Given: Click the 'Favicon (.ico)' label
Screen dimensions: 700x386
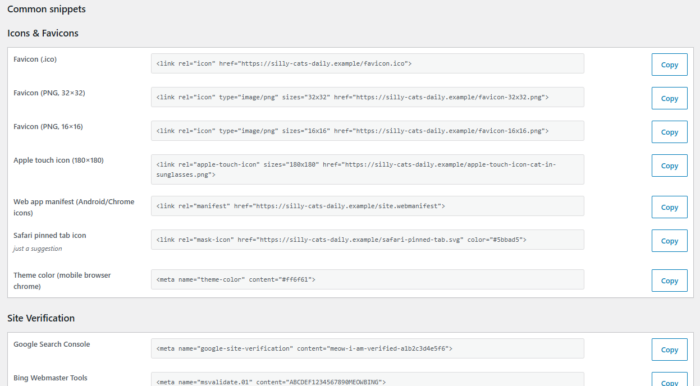Looking at the screenshot, I should 35,59.
